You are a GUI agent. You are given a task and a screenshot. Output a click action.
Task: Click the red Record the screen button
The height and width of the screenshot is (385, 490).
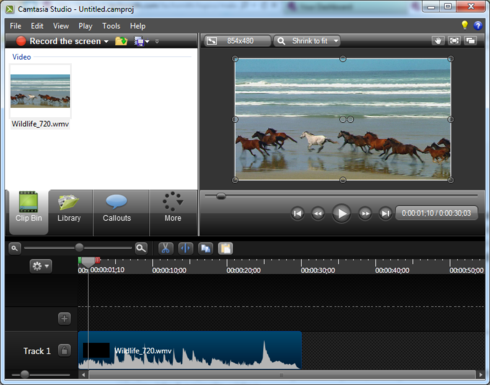[21, 41]
